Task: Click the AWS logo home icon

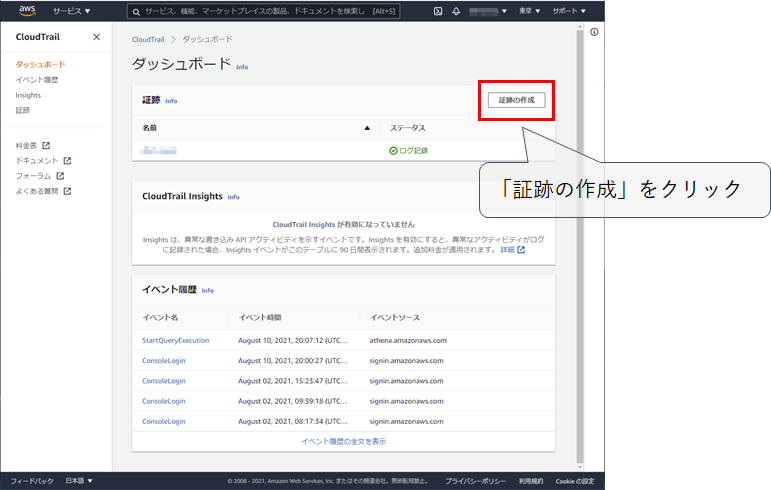Action: point(27,11)
